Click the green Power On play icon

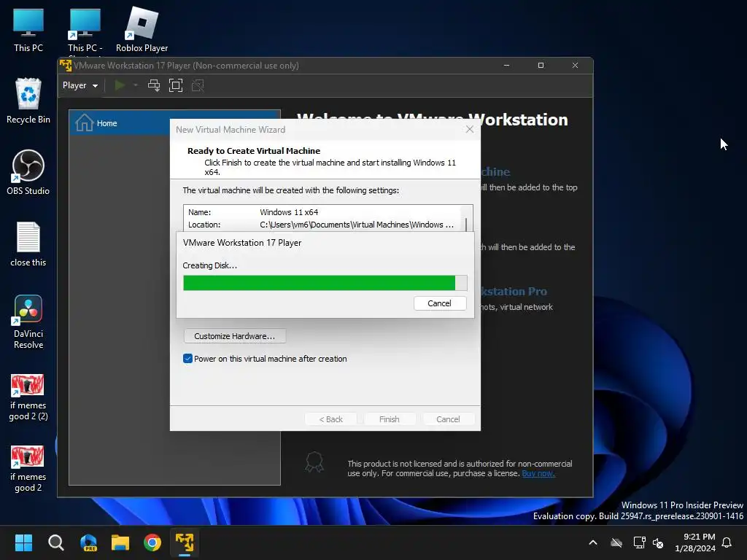(x=120, y=85)
